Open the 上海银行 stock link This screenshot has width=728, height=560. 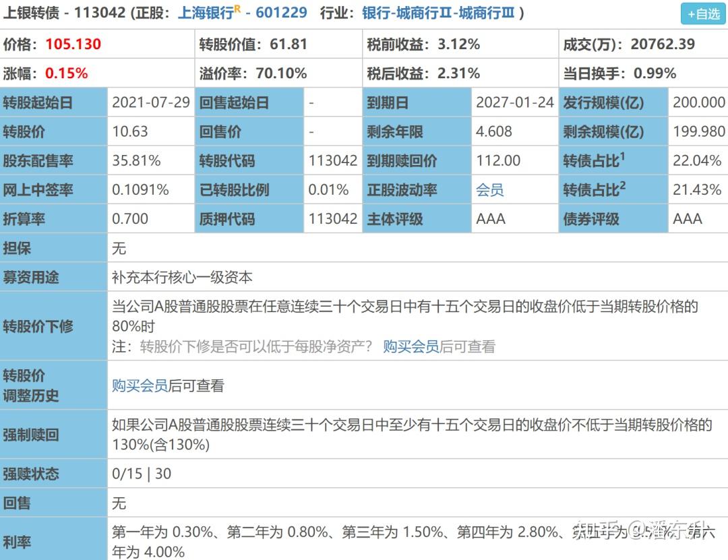pyautogui.click(x=206, y=12)
